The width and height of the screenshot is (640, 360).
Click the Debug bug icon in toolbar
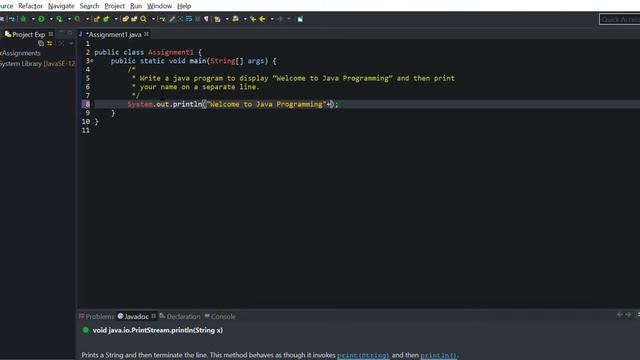(23, 19)
